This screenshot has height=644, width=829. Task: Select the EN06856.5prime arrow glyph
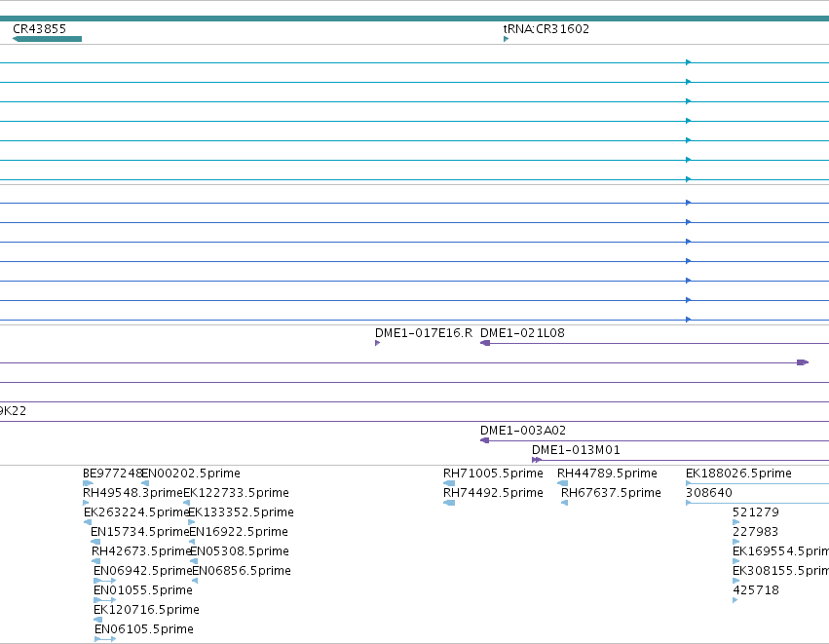click(195, 581)
